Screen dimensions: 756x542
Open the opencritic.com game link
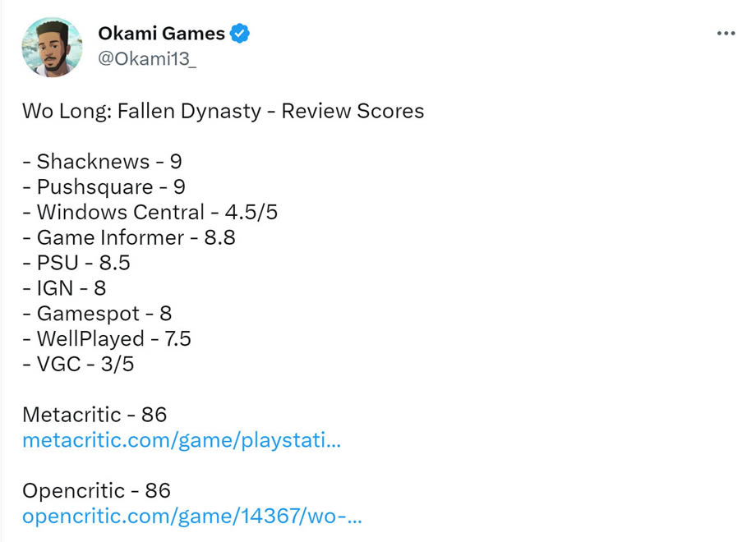(192, 517)
